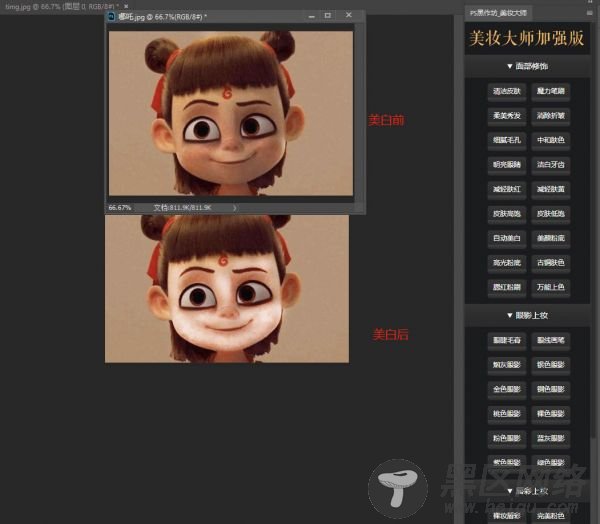The width and height of the screenshot is (600, 524).
Task: Apply the 细腻毛孔 effect
Action: pyautogui.click(x=507, y=140)
